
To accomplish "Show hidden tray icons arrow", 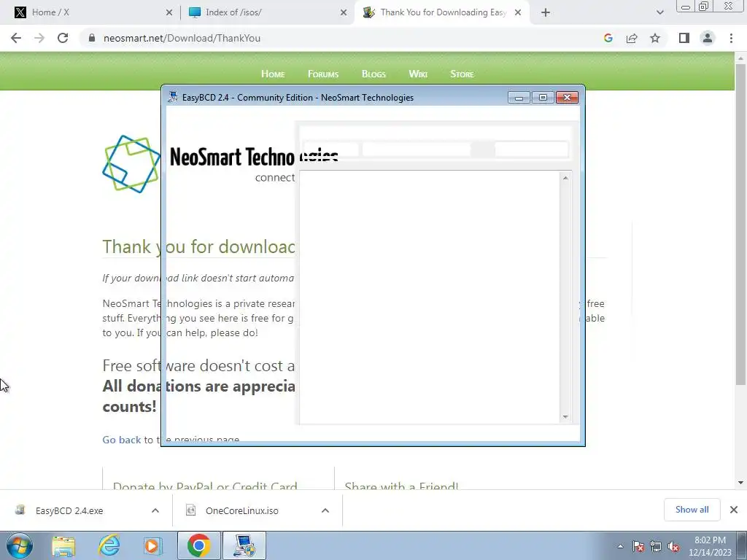I will 620,546.
